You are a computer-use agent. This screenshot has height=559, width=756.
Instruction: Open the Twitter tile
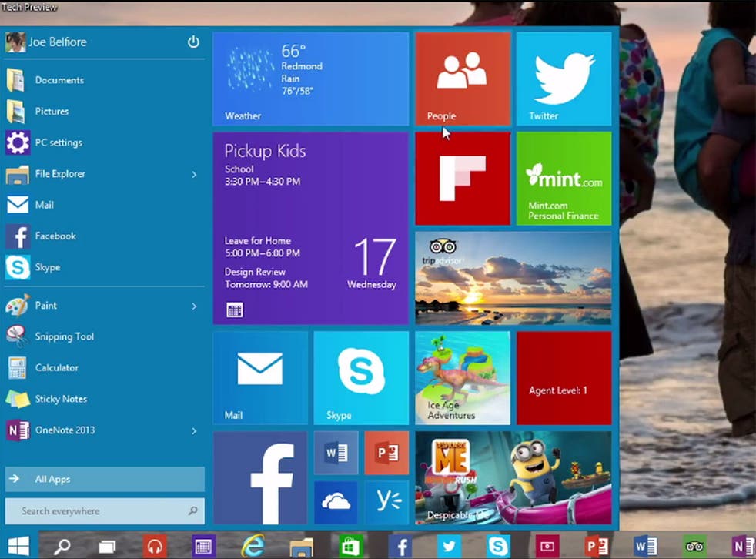(x=564, y=79)
